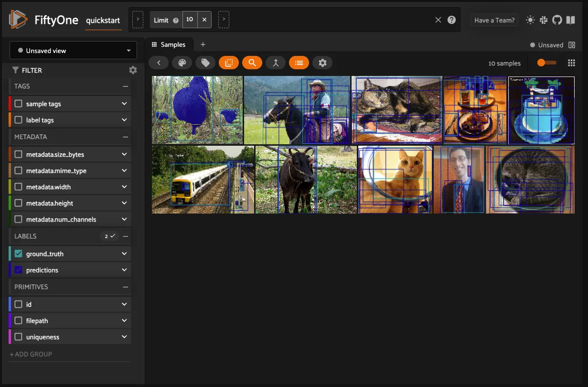This screenshot has height=387, width=588.
Task: Click the dynamic groups merge icon
Action: [276, 63]
